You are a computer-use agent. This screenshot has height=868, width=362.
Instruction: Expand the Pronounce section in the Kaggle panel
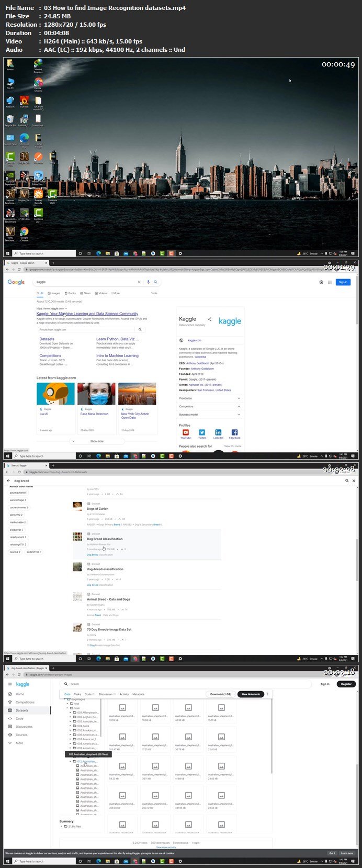point(209,398)
